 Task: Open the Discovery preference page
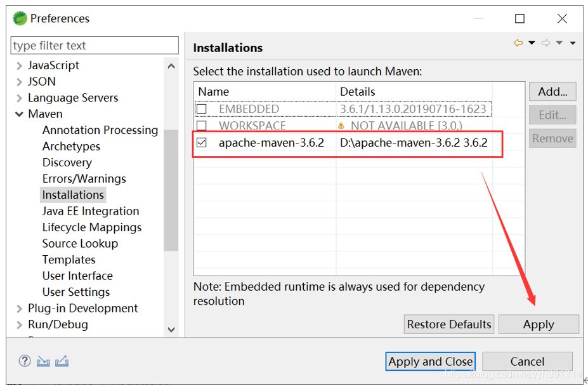(67, 163)
